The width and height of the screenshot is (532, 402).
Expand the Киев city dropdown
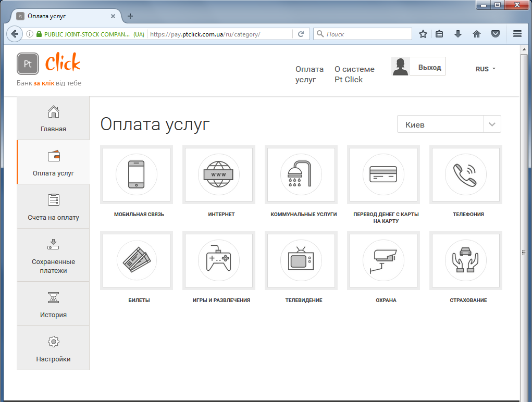pos(449,124)
